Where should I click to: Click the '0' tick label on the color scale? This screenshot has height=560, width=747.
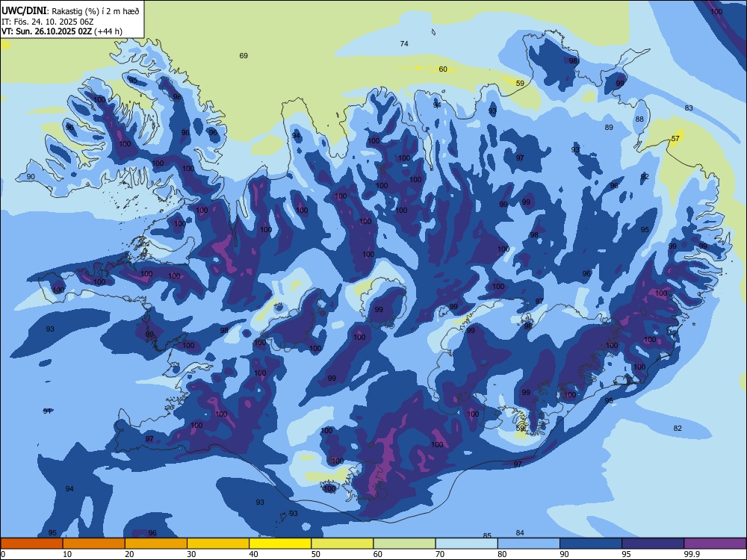tap(3, 554)
